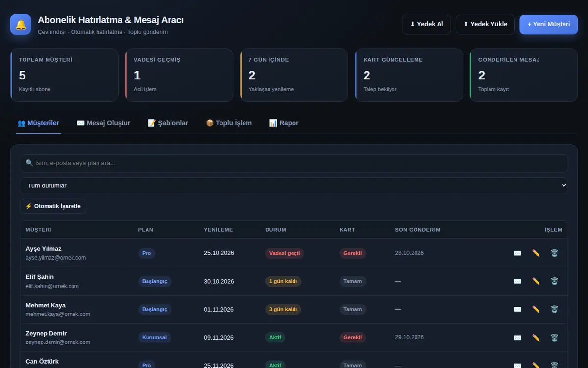
Task: Click the pencil icon in Elif Şahin's row
Action: [536, 281]
